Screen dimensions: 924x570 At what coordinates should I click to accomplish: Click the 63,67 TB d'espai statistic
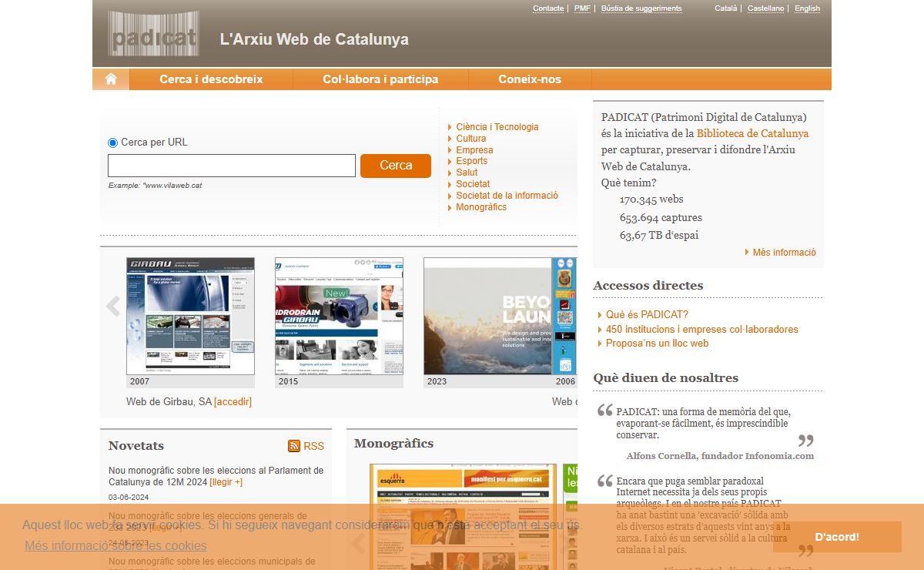point(659,236)
